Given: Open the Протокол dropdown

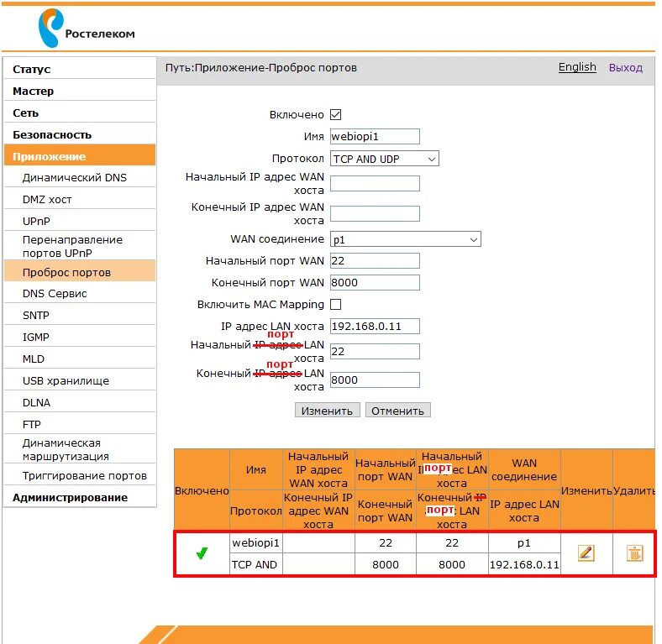Looking at the screenshot, I should 384,159.
